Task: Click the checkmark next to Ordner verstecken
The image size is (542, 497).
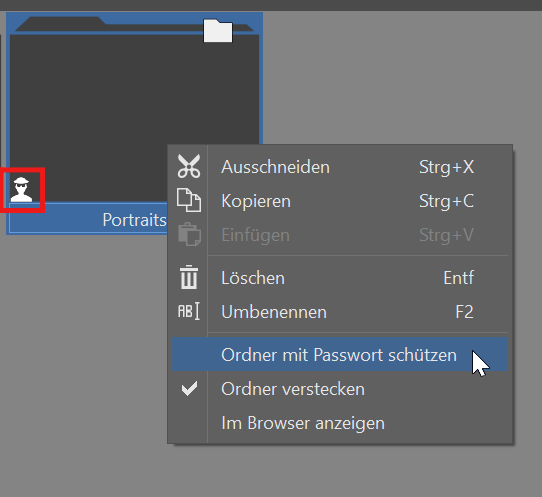Action: click(189, 388)
